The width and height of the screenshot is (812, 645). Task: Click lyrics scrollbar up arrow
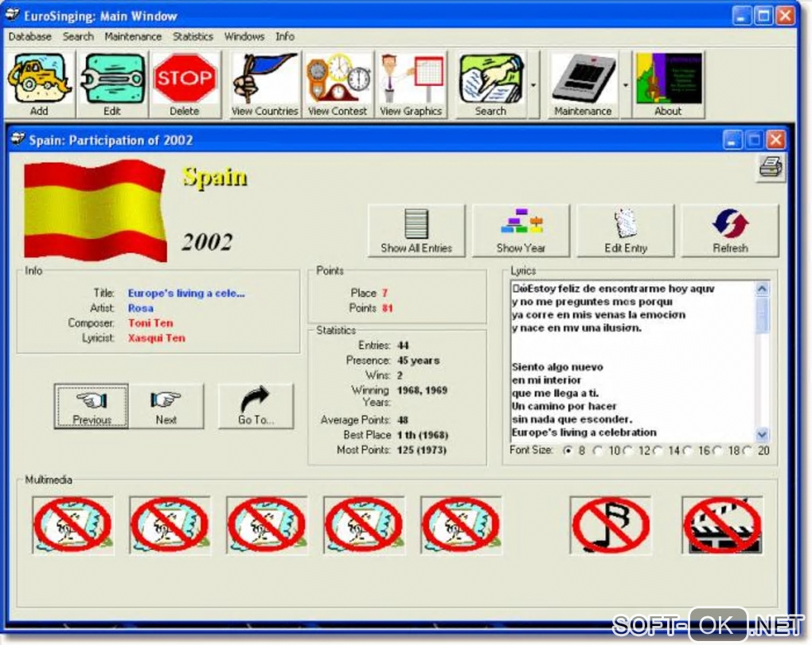pyautogui.click(x=763, y=289)
